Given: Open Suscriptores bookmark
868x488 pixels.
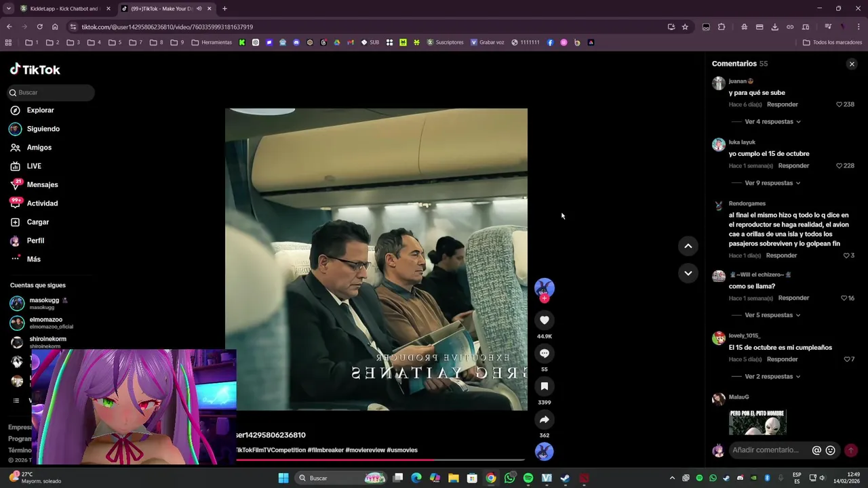Looking at the screenshot, I should tap(445, 42).
